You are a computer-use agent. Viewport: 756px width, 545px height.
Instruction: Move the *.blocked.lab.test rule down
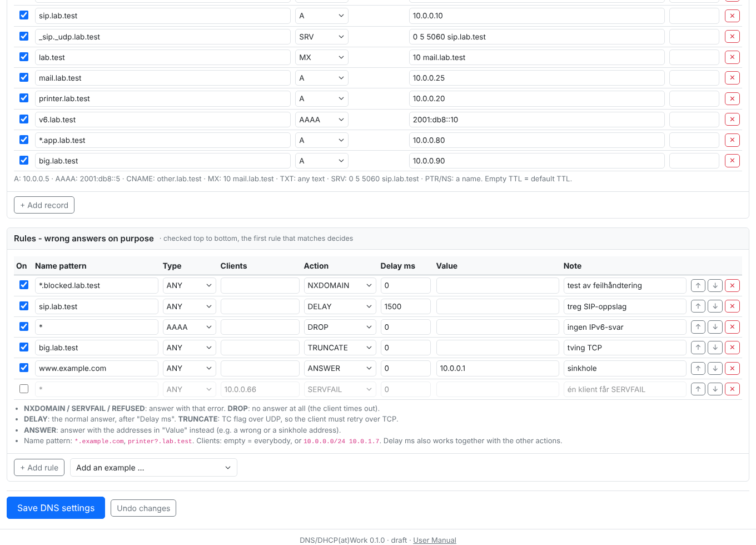click(x=715, y=285)
